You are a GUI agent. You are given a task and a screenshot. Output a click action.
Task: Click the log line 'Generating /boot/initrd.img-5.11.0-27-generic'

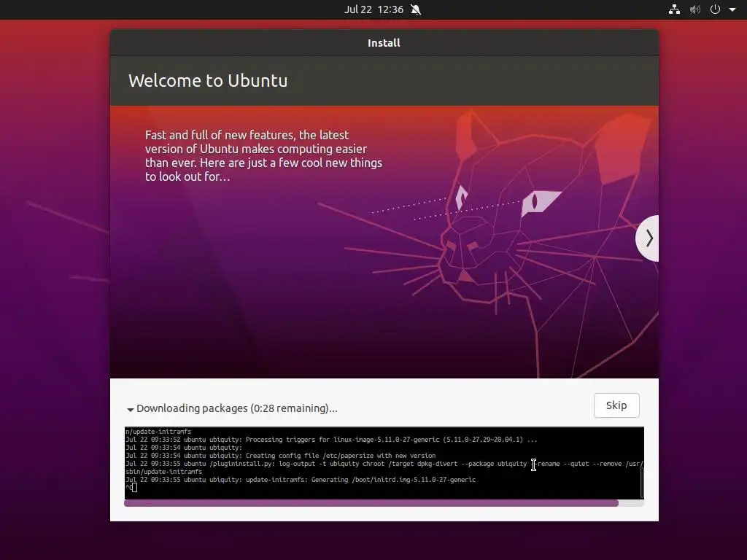[301, 480]
